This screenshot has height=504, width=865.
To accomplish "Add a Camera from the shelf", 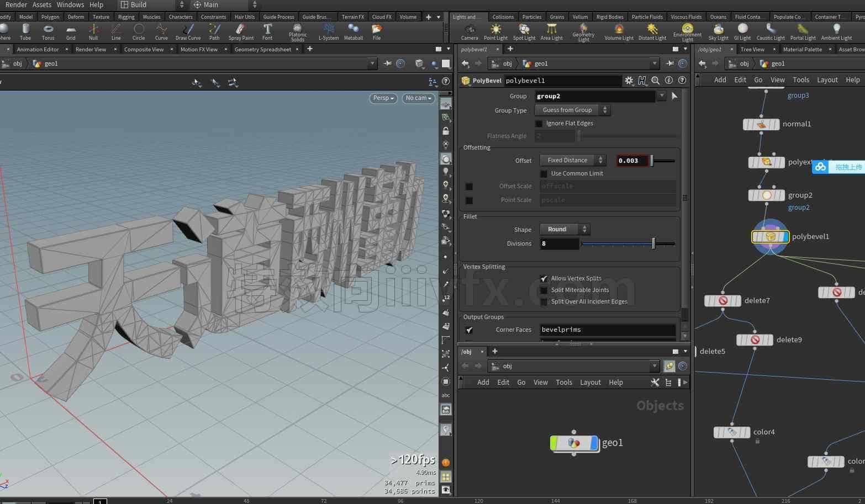I will pos(470,32).
